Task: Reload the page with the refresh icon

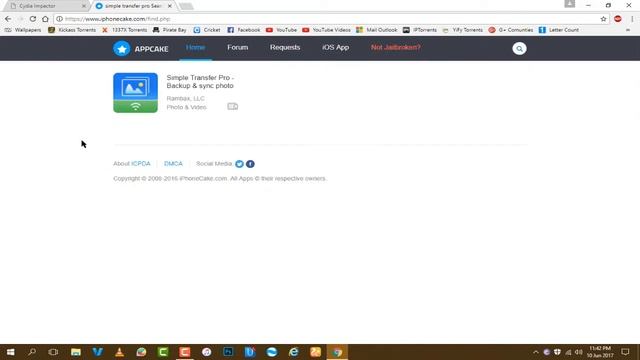Action: [33, 19]
